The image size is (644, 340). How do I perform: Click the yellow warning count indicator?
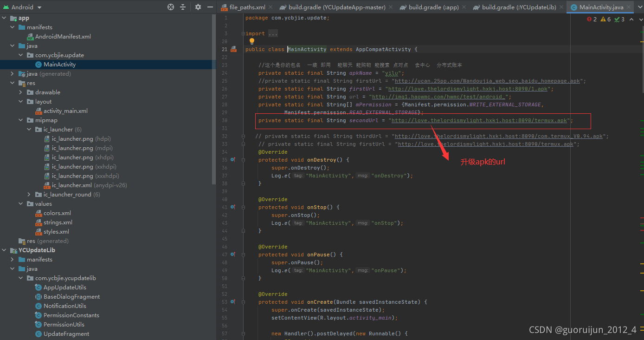coord(605,19)
